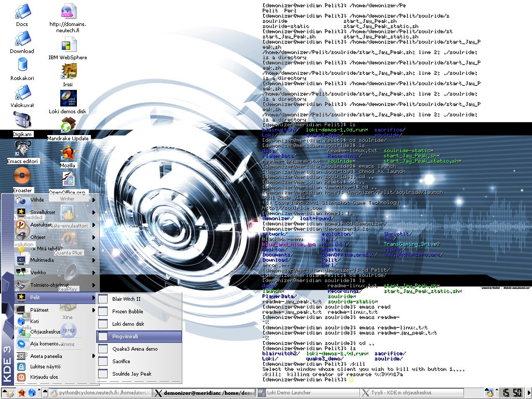This screenshot has width=532, height=399.
Task: Launch Soulride Jay Peak from the submenu
Action: click(139, 374)
